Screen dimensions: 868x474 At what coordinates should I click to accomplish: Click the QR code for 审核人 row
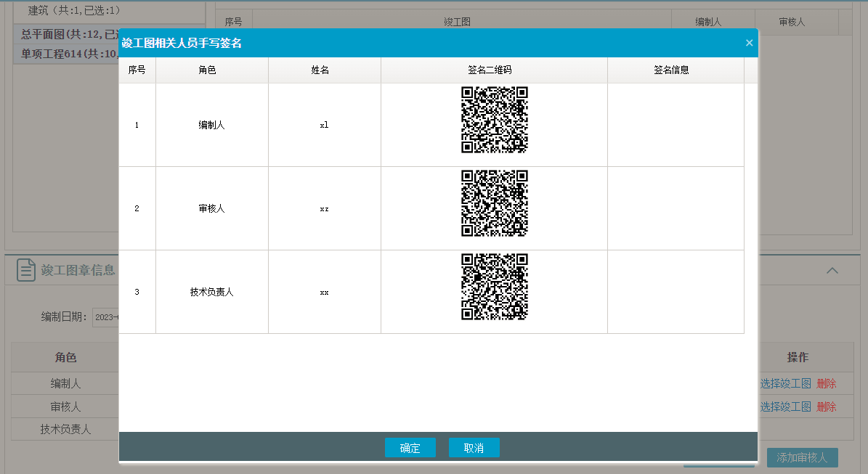(x=495, y=203)
